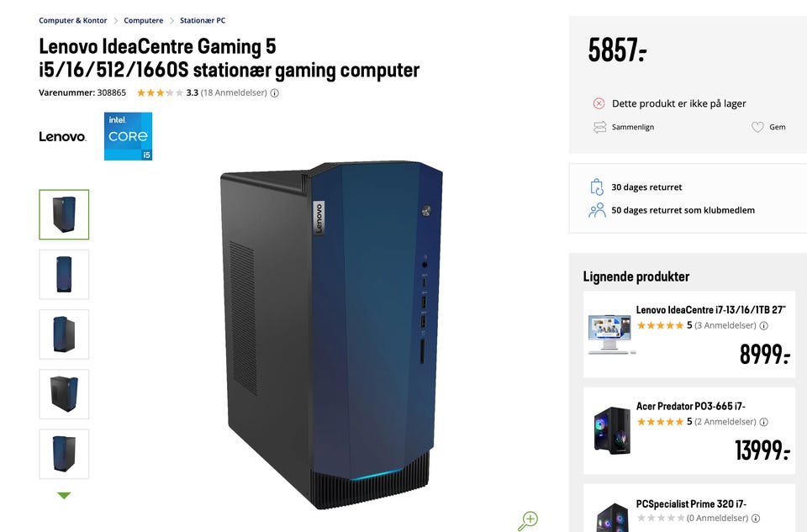Save product with the Gem heart icon
The image size is (807, 532).
coord(757,127)
